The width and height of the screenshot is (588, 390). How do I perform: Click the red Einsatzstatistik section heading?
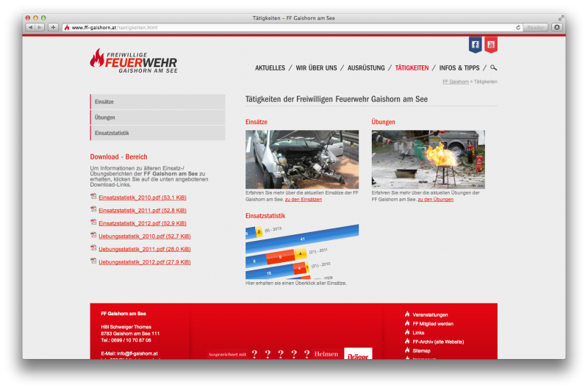point(265,216)
